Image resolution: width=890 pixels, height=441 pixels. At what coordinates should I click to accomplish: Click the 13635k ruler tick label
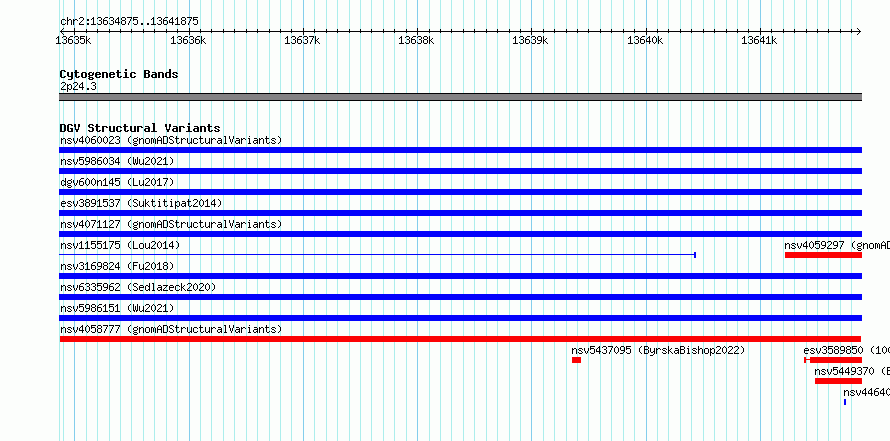(74, 40)
